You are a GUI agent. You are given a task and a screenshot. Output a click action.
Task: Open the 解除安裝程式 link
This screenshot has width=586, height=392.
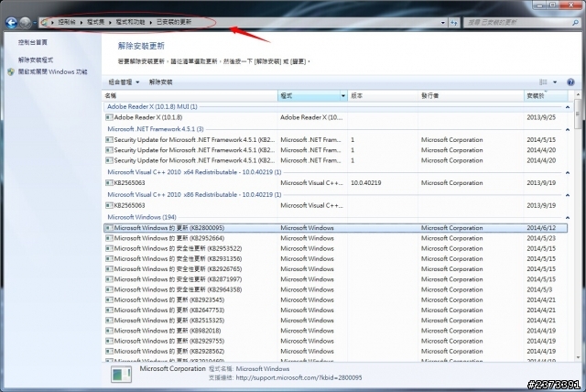(x=36, y=60)
